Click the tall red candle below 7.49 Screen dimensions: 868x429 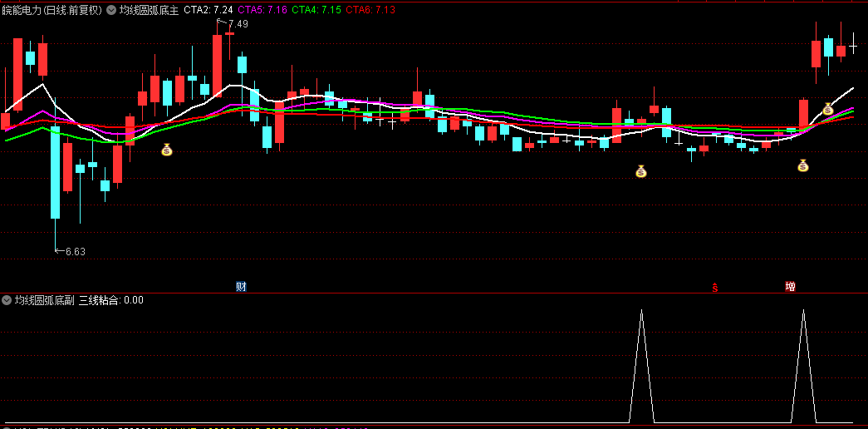point(217,65)
